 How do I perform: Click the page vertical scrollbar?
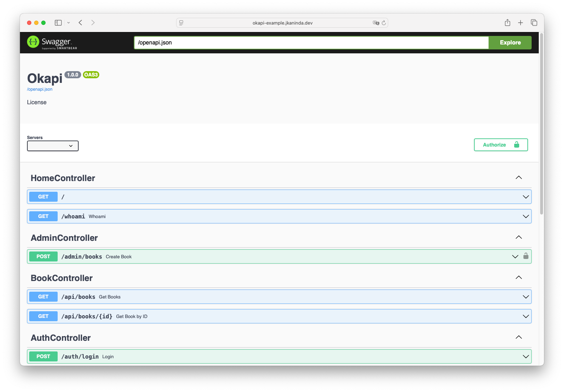(x=542, y=124)
